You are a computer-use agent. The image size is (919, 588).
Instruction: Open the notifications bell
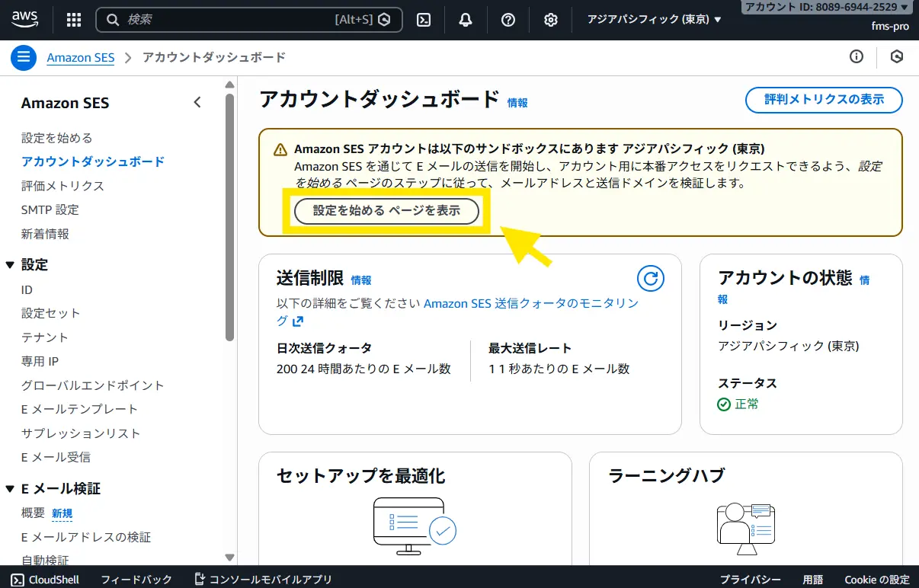coord(466,20)
